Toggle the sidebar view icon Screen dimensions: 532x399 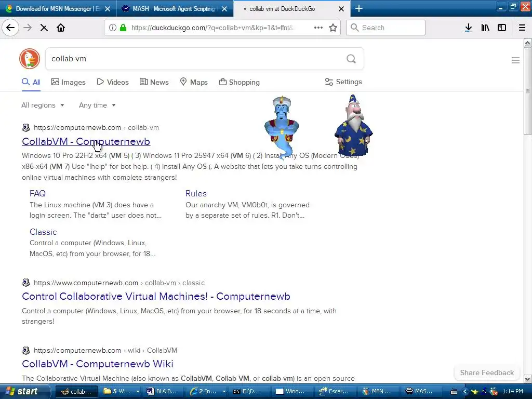tap(502, 28)
